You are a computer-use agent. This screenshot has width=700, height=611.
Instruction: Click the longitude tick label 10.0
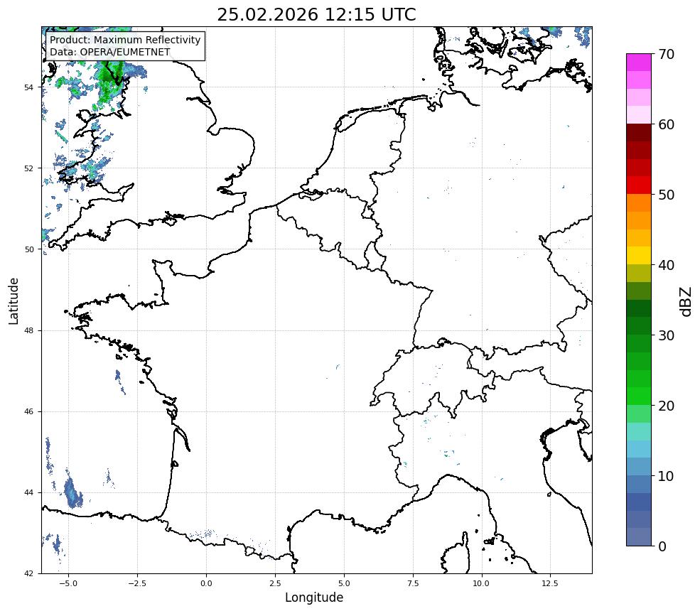(x=481, y=583)
